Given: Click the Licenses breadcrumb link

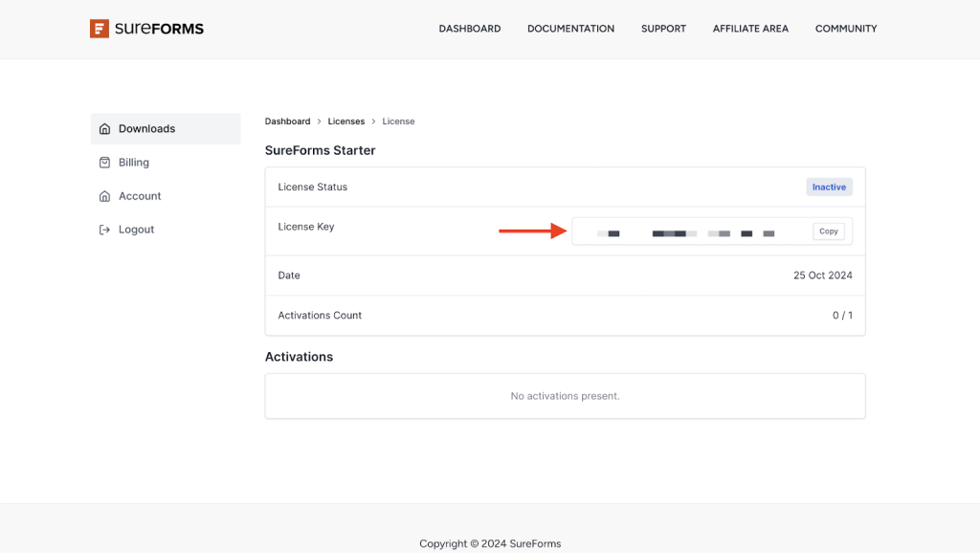Looking at the screenshot, I should pyautogui.click(x=346, y=122).
